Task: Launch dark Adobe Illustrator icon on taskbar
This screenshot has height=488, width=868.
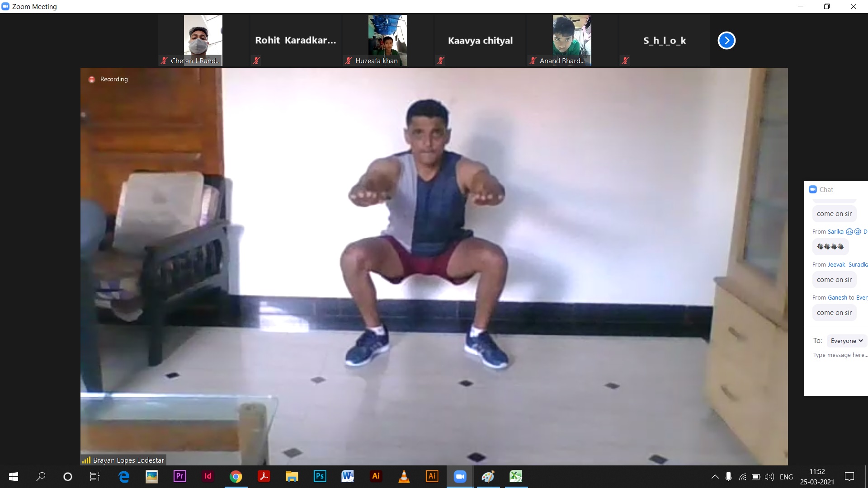Action: [376, 477]
